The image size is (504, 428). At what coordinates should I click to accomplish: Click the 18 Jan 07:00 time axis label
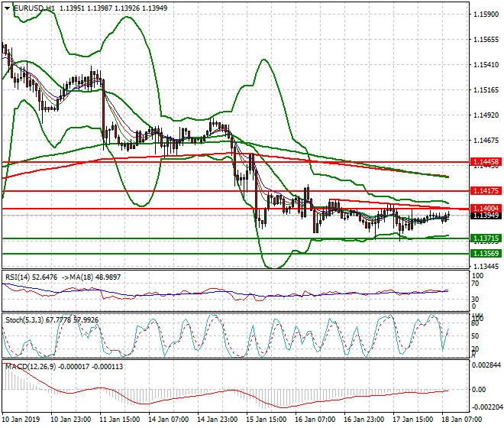tap(461, 420)
